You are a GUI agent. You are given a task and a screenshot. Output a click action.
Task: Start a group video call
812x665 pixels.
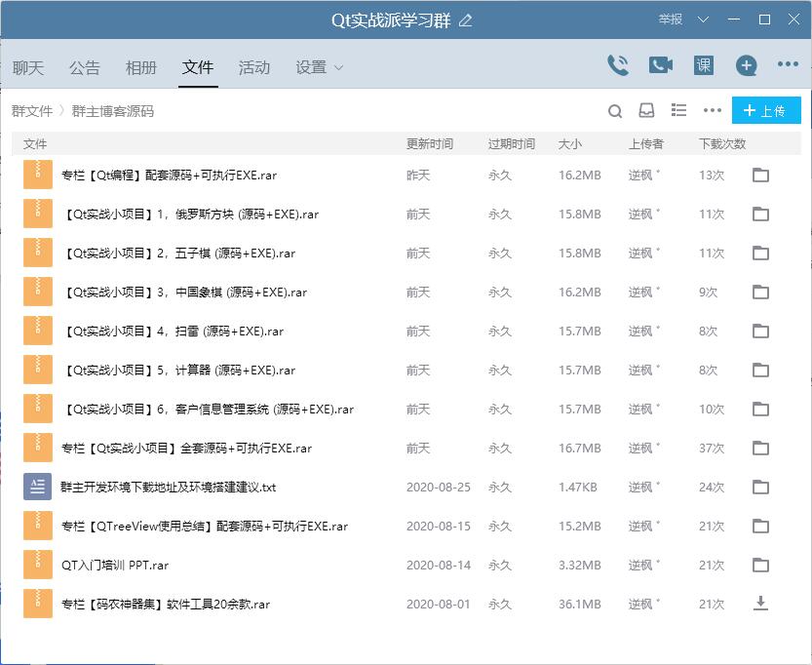pyautogui.click(x=660, y=65)
